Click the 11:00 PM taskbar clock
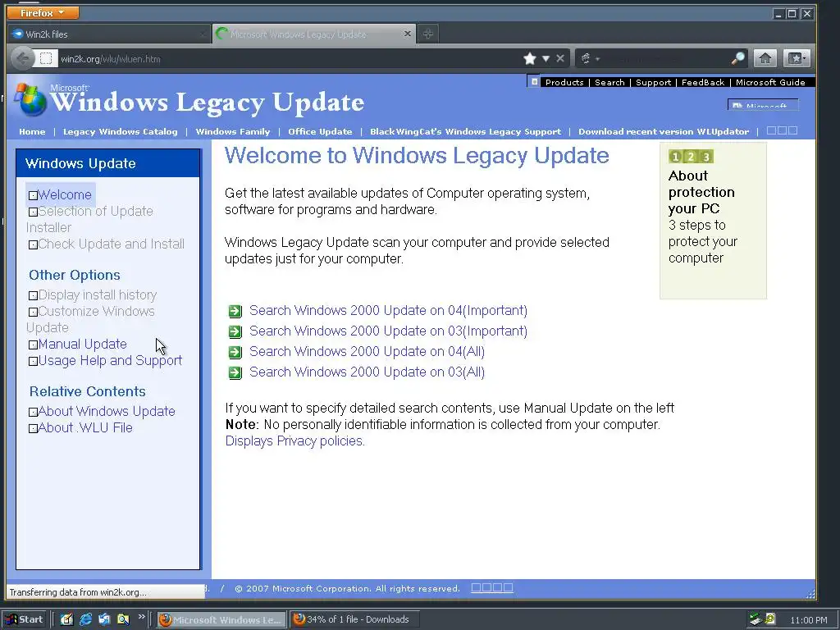Image resolution: width=840 pixels, height=630 pixels. pyautogui.click(x=808, y=620)
